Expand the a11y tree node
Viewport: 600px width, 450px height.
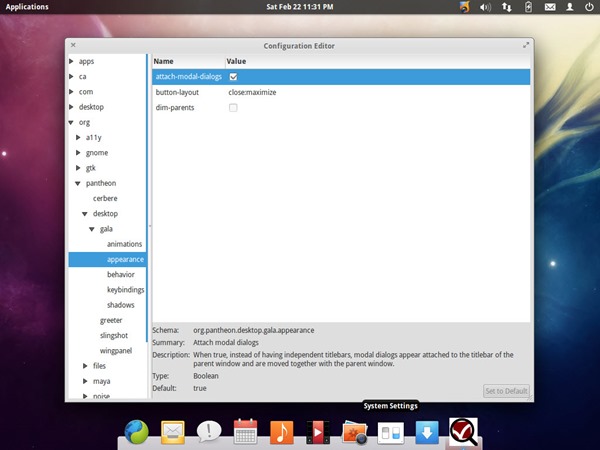[78, 137]
